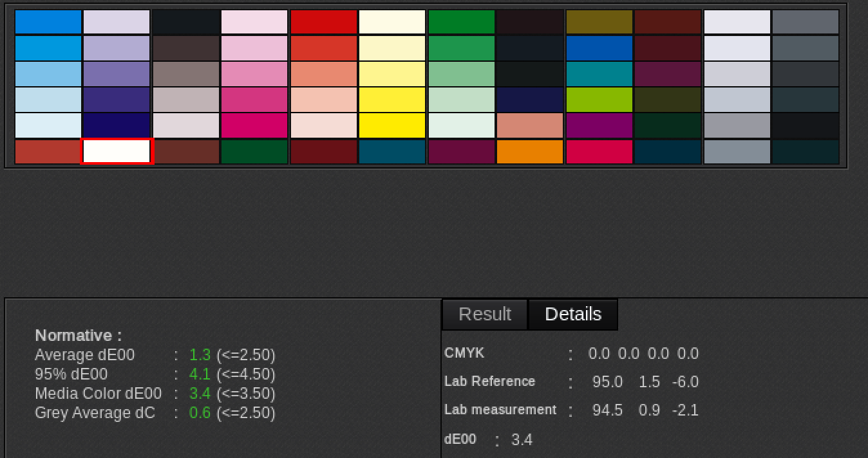The width and height of the screenshot is (868, 458).
Task: Click the lime green patch in the fourth row
Action: tap(599, 99)
